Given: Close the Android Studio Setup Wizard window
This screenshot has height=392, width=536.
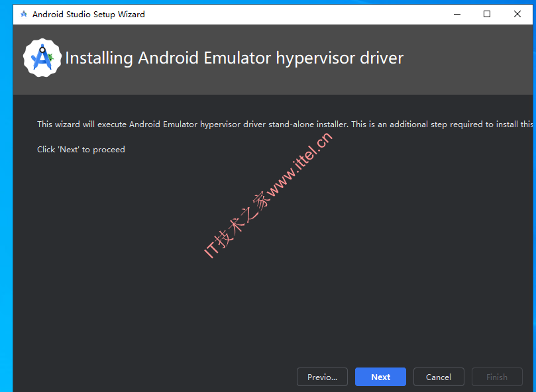Looking at the screenshot, I should click(x=517, y=15).
